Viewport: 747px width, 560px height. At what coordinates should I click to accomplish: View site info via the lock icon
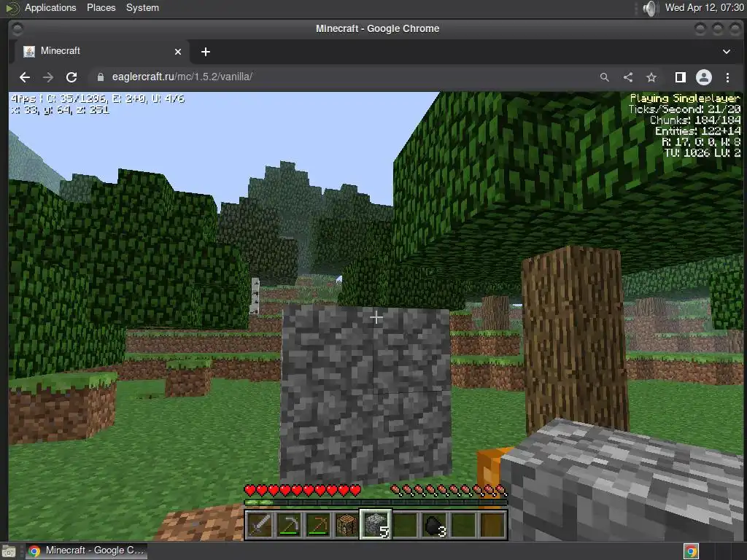tap(101, 77)
